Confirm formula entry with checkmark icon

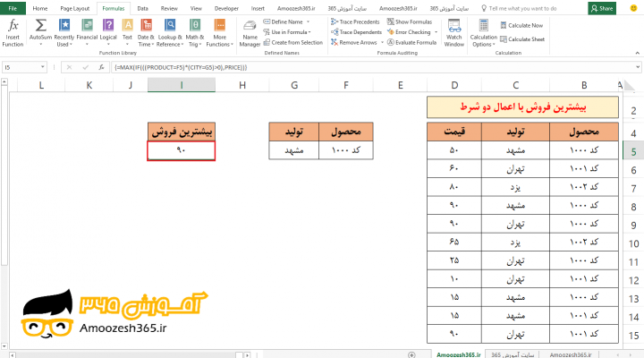point(86,67)
